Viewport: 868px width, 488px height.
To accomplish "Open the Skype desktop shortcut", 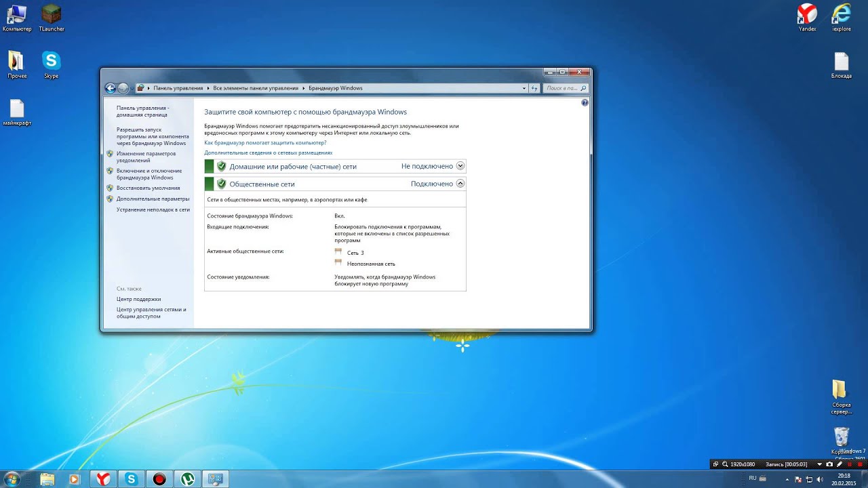I will pyautogui.click(x=51, y=65).
